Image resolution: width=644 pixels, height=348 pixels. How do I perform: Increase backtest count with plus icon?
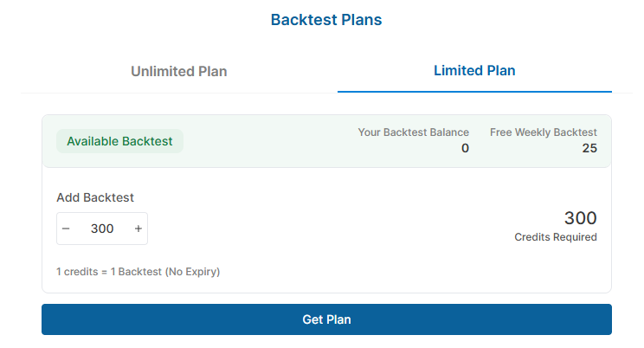[138, 229]
